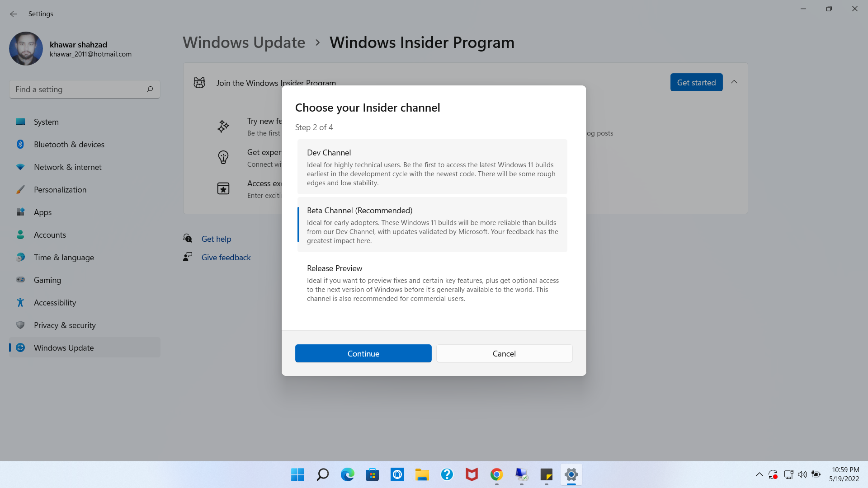The height and width of the screenshot is (488, 868).
Task: Open Microsoft Store from taskbar
Action: pyautogui.click(x=372, y=474)
